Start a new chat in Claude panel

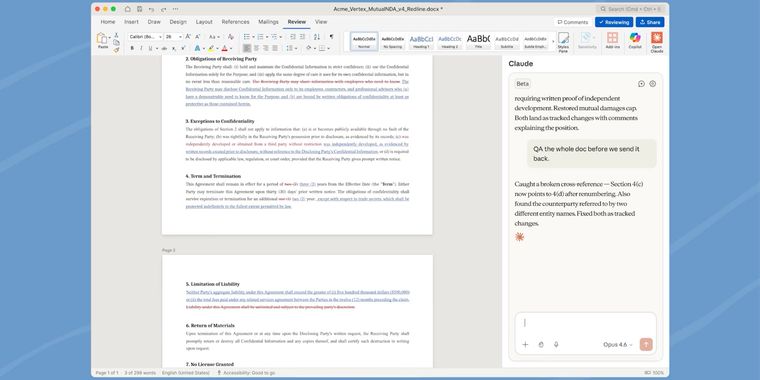click(641, 84)
